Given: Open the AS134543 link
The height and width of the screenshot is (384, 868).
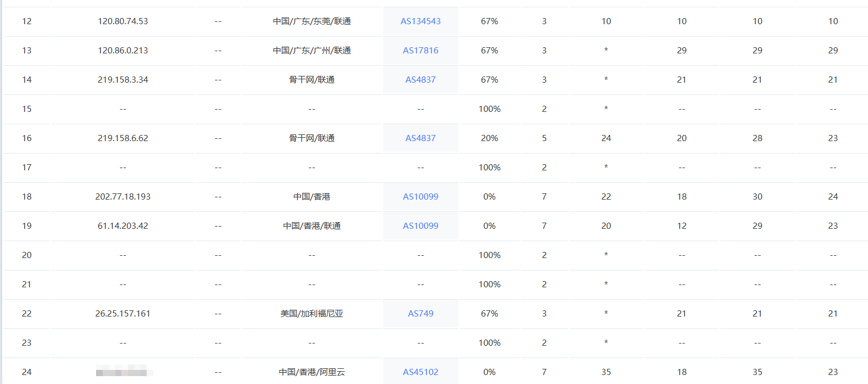Looking at the screenshot, I should [x=420, y=21].
